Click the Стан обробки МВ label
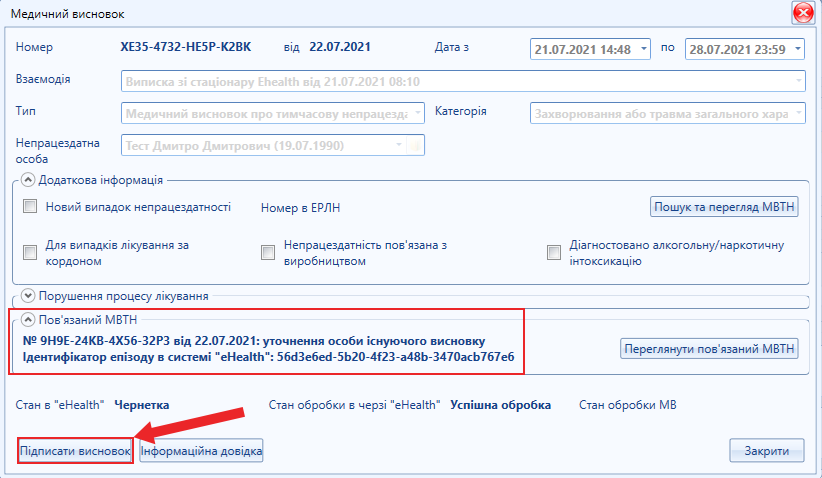 click(x=628, y=405)
